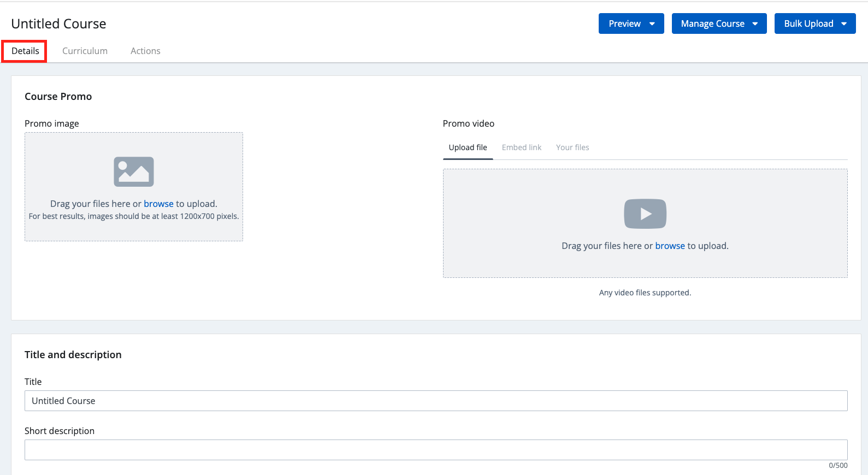Click the Promo image label

click(52, 123)
